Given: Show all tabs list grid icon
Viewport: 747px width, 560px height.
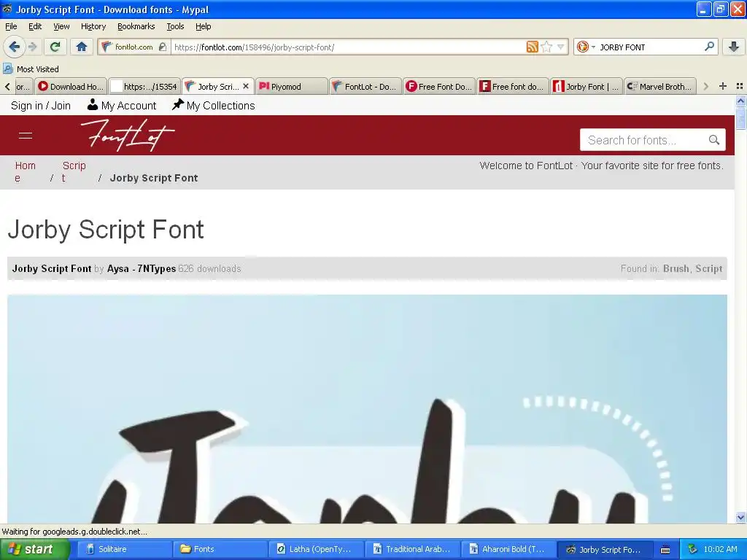Looking at the screenshot, I should 740,86.
